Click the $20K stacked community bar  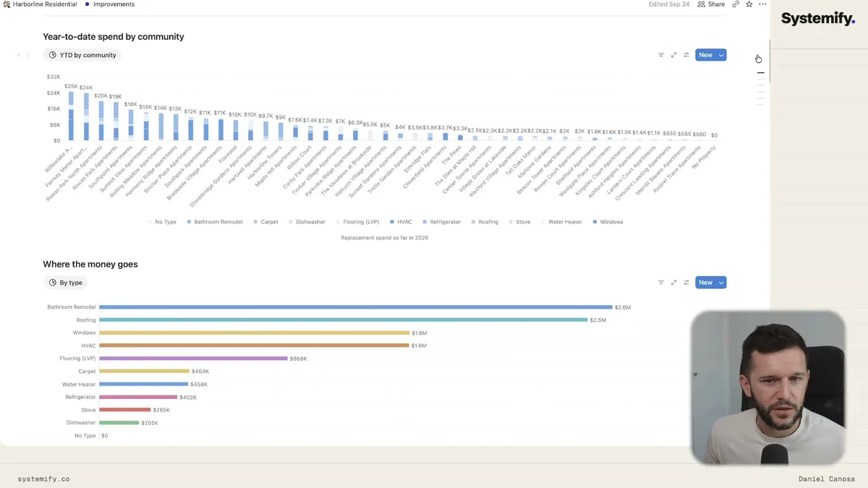(101, 121)
